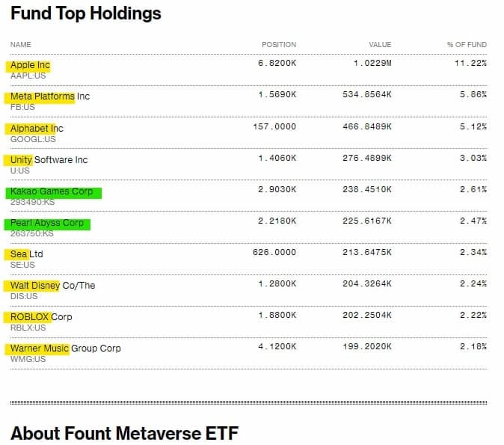This screenshot has width=504, height=445.
Task: Click the GOOGL:US ticker symbol
Action: tap(33, 138)
